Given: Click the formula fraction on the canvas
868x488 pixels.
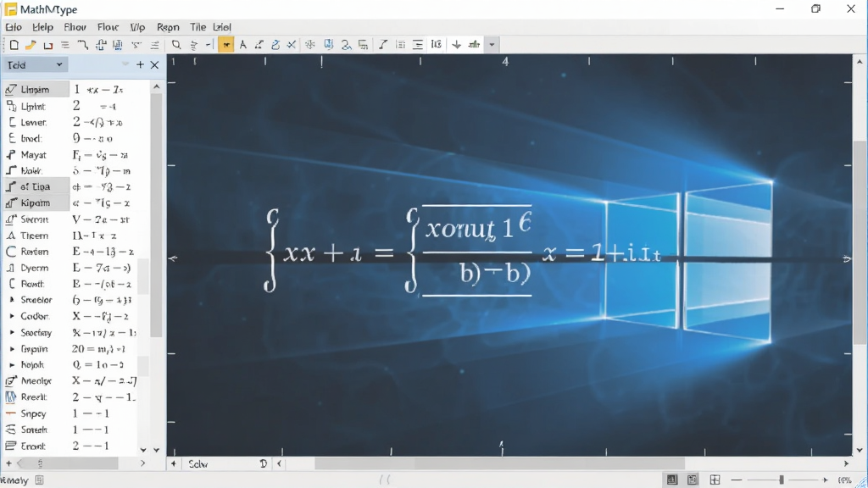Looking at the screenshot, I should (x=476, y=251).
